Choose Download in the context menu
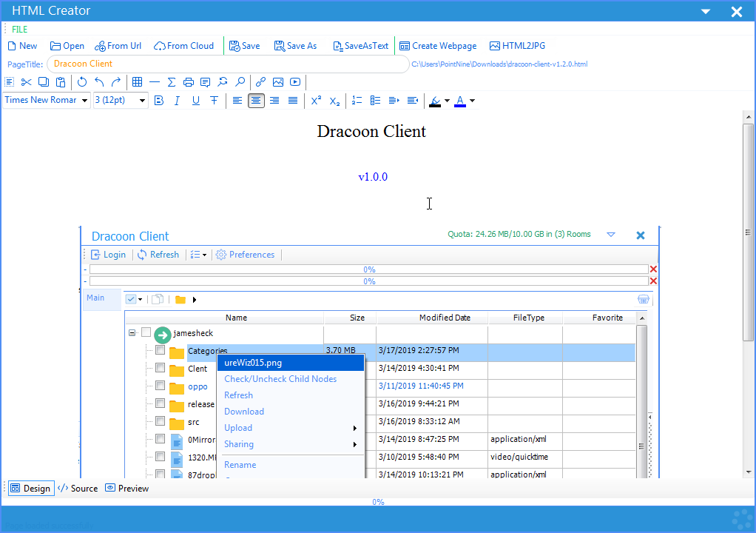The height and width of the screenshot is (533, 756). [x=244, y=412]
